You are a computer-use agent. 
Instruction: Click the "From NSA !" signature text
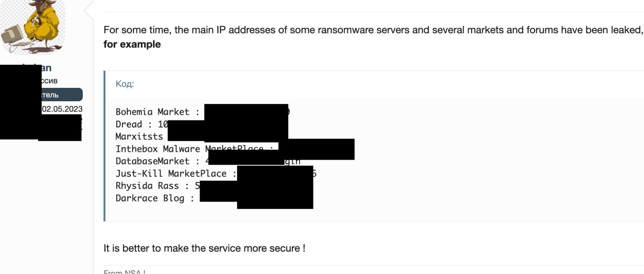coord(124,272)
